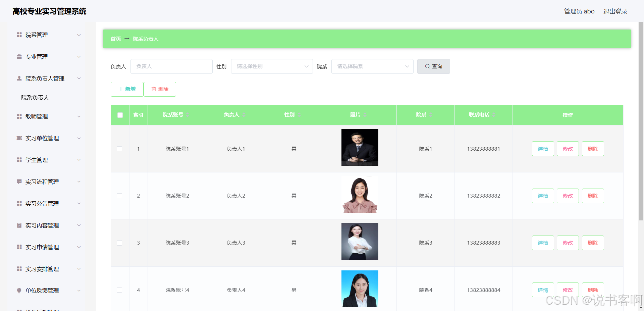Open the 单位反馈管理 menu
Viewport: 644px width, 311px height.
coord(49,291)
